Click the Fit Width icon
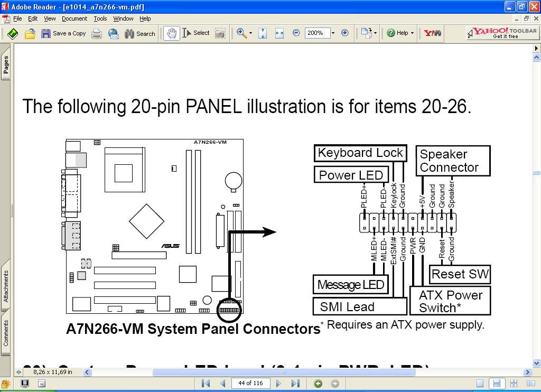541x392 pixels. [x=279, y=33]
